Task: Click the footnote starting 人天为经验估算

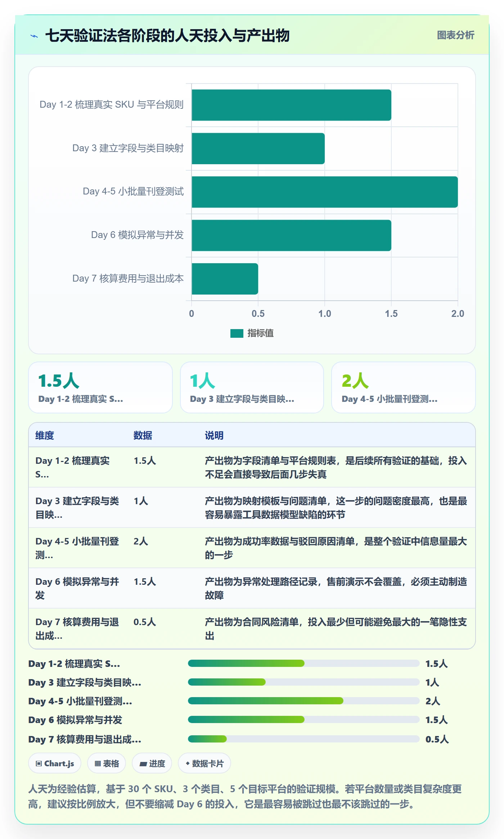Action: 245,796
